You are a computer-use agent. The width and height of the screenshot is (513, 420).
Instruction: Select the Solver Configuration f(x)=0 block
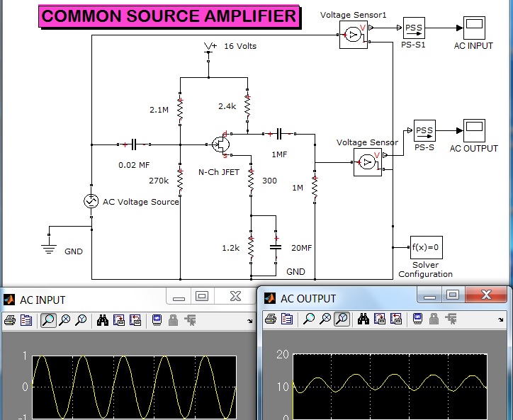click(427, 247)
